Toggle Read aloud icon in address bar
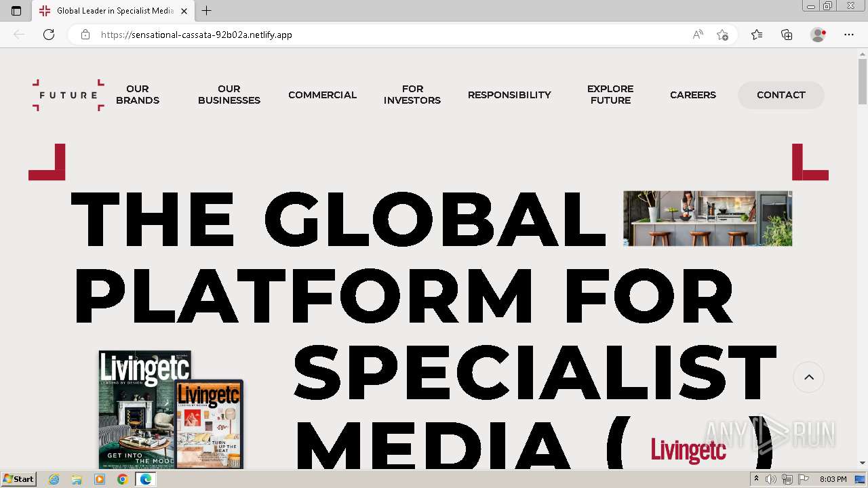868x488 pixels. (698, 35)
